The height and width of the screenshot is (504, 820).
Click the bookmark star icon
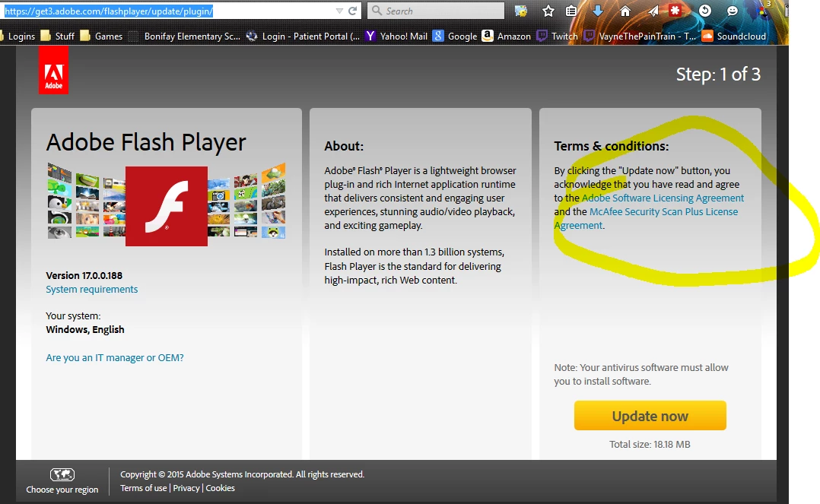point(548,11)
